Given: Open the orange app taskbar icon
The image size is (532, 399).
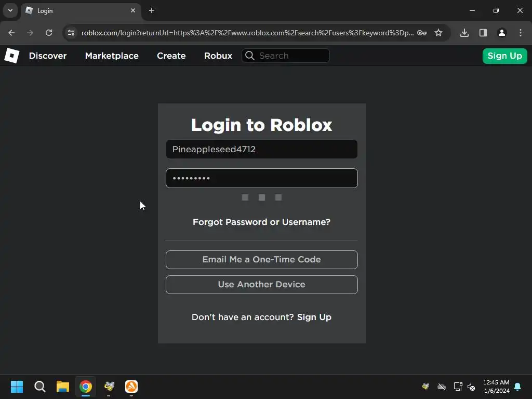Looking at the screenshot, I should [131, 387].
